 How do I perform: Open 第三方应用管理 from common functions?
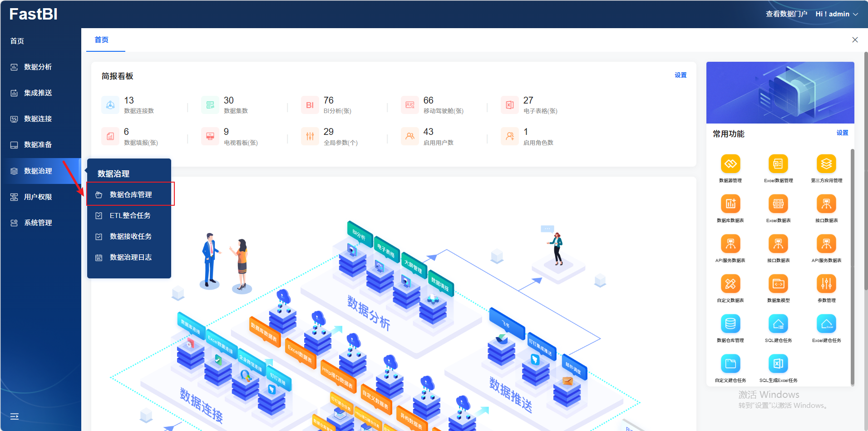(826, 164)
